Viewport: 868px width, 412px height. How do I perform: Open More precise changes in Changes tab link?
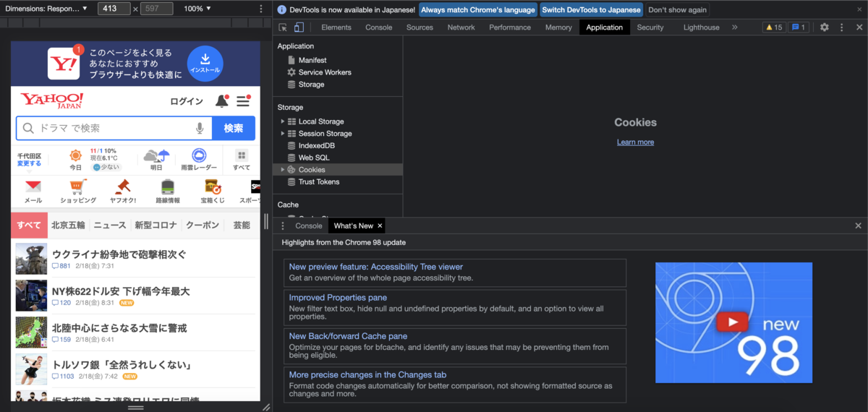(367, 374)
